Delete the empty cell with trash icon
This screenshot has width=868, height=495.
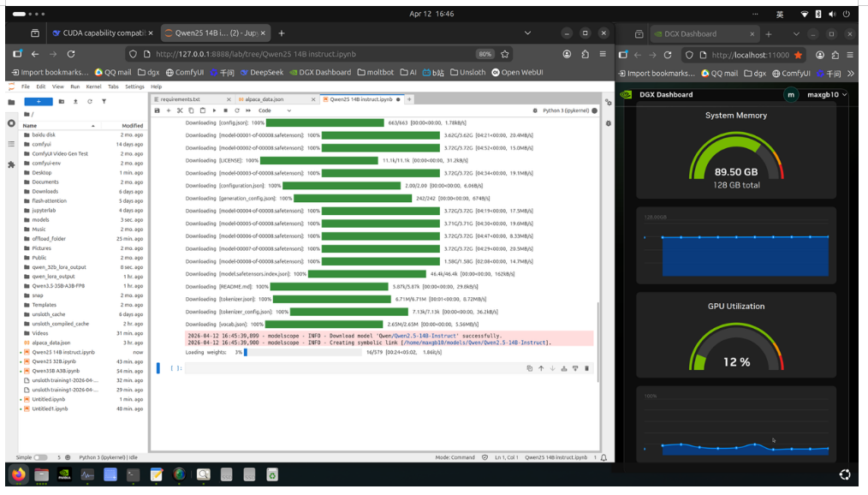(586, 368)
